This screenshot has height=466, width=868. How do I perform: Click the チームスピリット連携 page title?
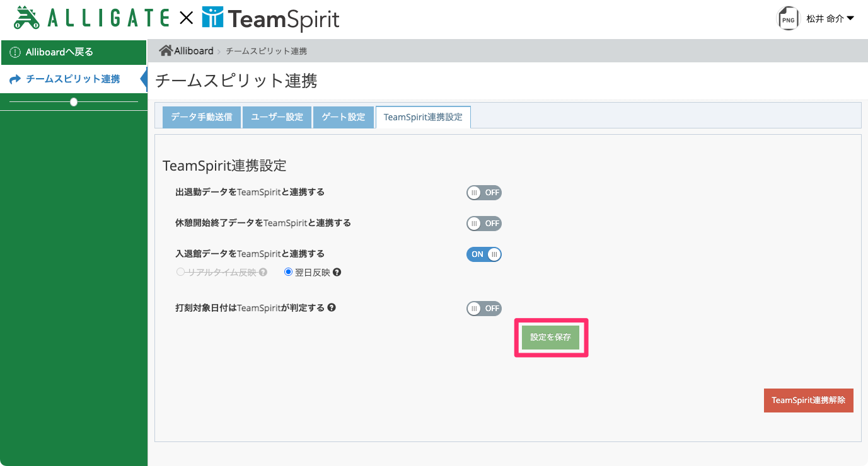(236, 81)
